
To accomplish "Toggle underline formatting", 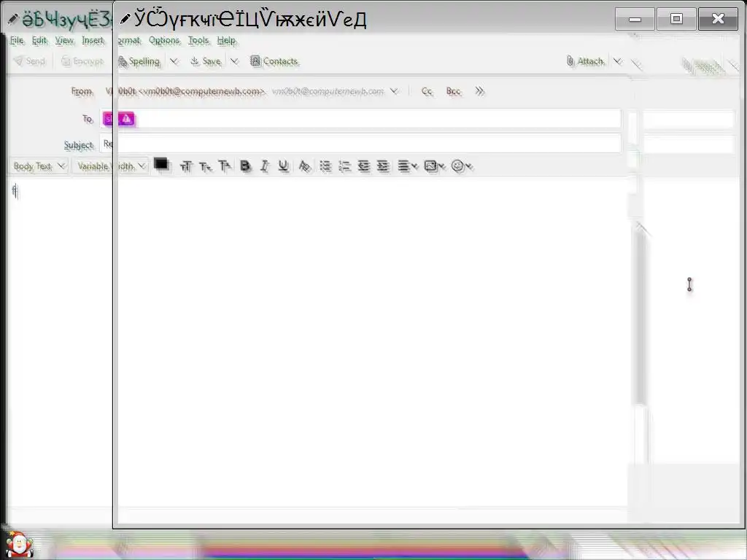I will click(x=284, y=166).
